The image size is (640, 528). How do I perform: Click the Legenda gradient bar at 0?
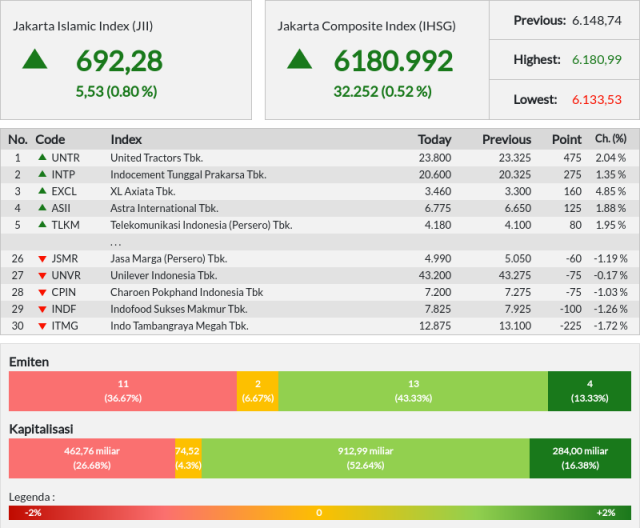[319, 512]
